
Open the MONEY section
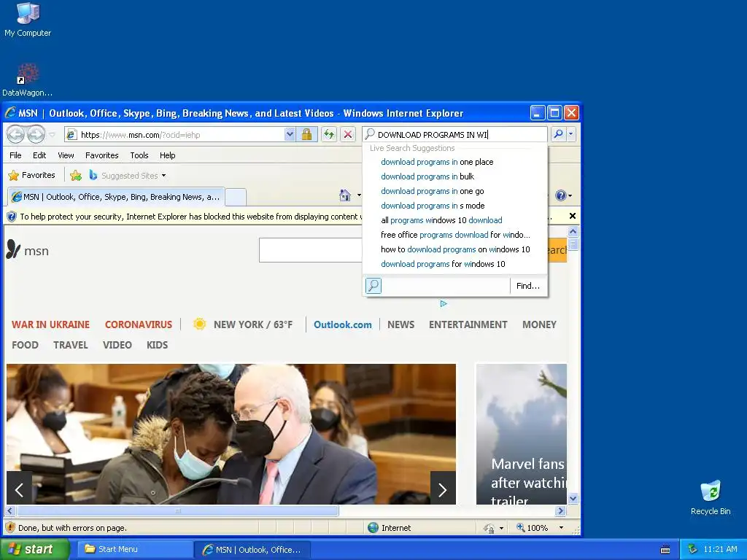pos(539,324)
